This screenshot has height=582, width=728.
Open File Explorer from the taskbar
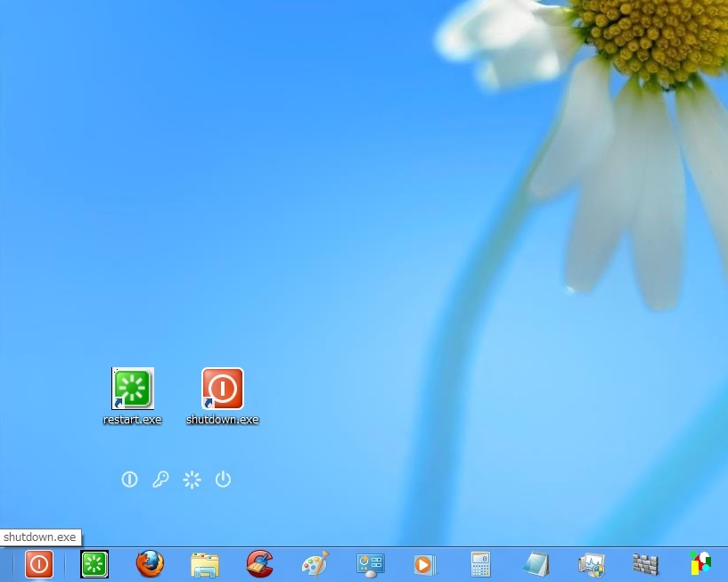pyautogui.click(x=205, y=563)
